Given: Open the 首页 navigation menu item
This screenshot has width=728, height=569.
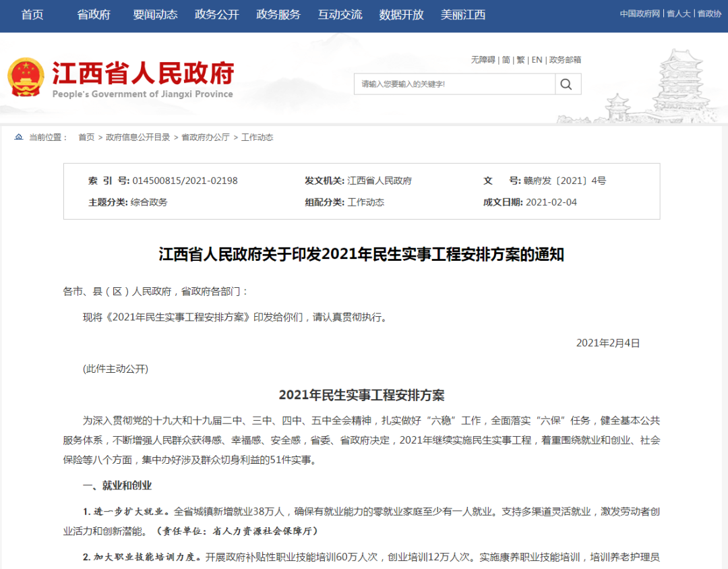Looking at the screenshot, I should click(32, 15).
